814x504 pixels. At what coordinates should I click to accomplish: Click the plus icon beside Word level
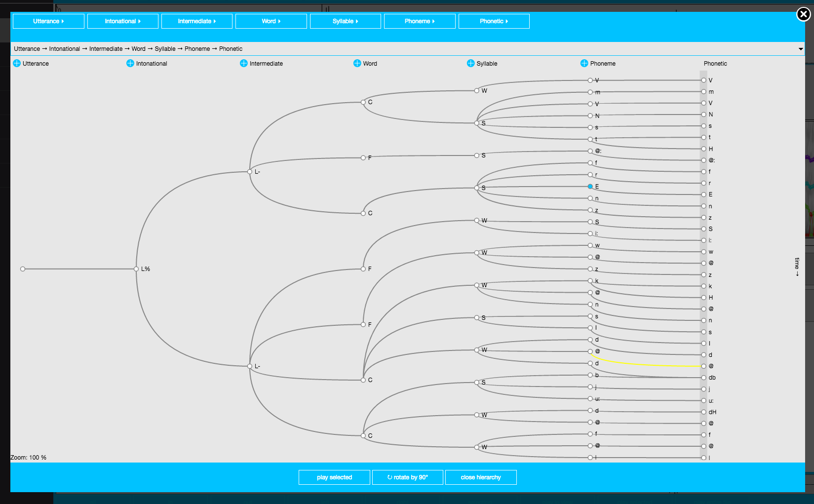coord(357,64)
